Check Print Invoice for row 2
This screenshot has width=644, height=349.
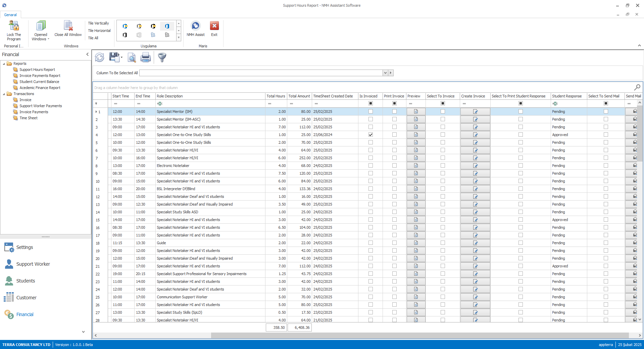394,119
